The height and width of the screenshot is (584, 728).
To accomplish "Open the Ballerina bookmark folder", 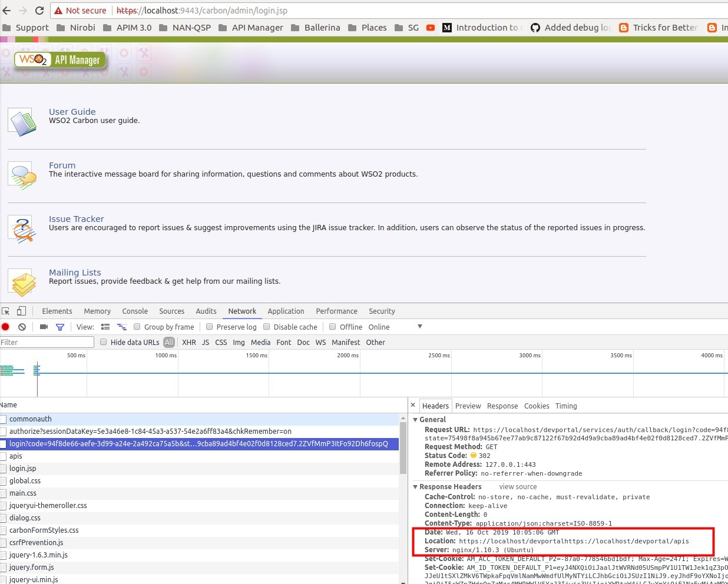I will [x=316, y=28].
